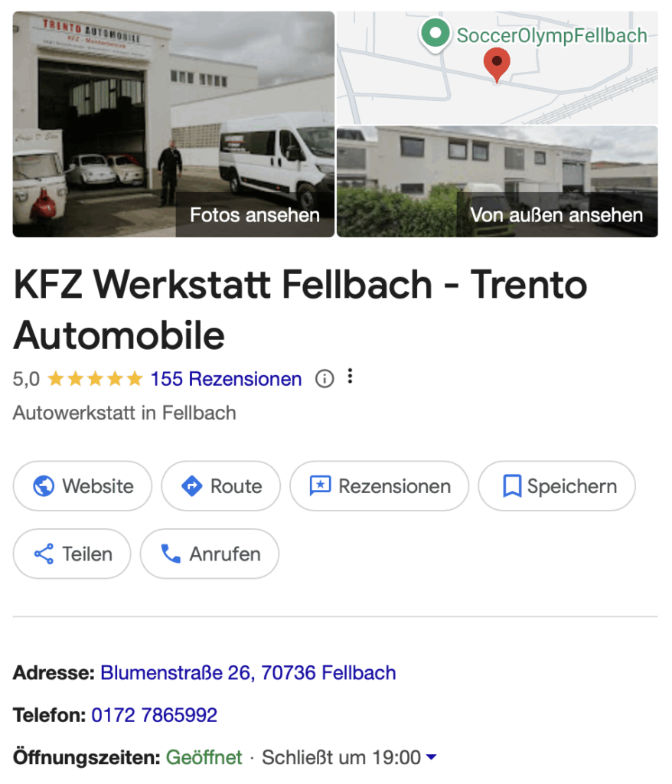The image size is (672, 784).
Task: Click the Anrufen button
Action: 210,554
